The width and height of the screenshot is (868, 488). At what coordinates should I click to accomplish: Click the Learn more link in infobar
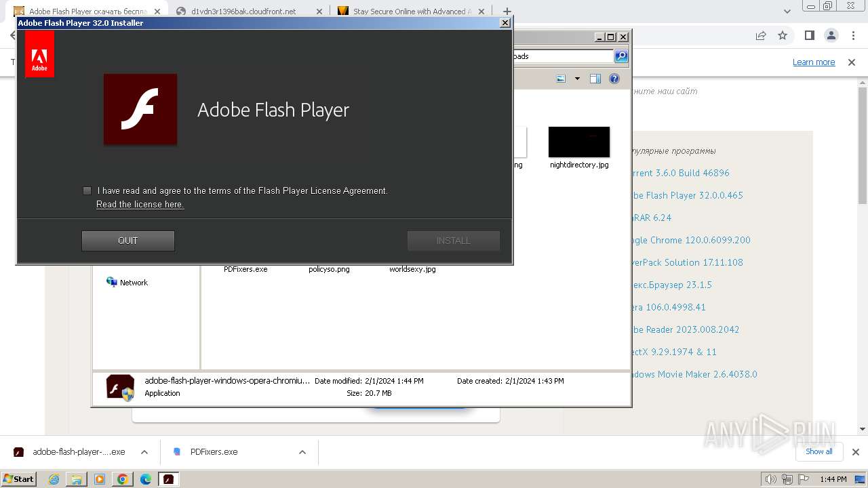pyautogui.click(x=814, y=62)
